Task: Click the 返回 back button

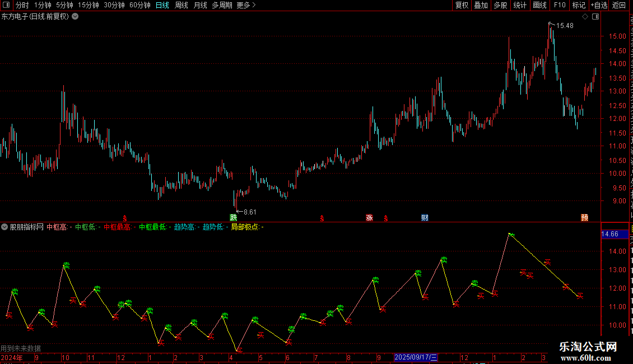Action: 618,5
